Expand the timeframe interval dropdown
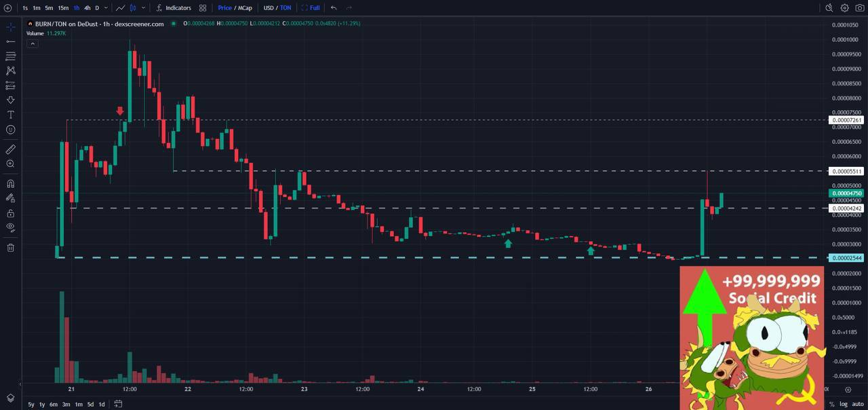Image resolution: width=868 pixels, height=410 pixels. [106, 8]
